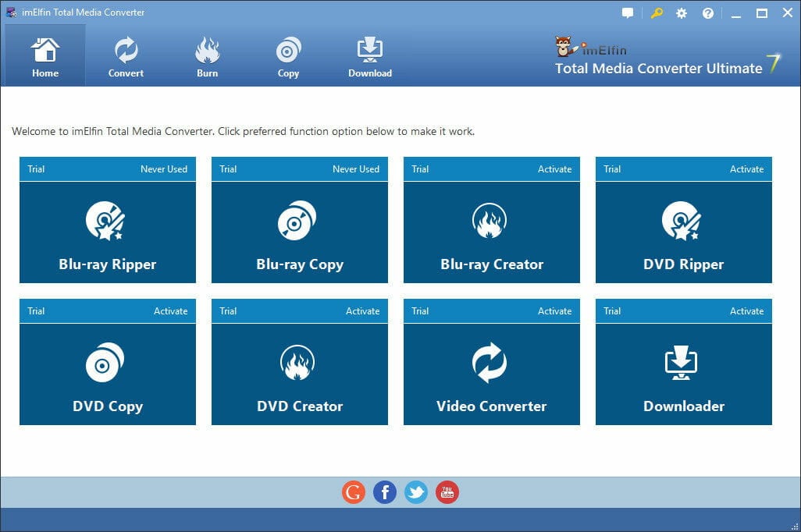This screenshot has height=532, width=801.
Task: Activate the DVD Creator module
Action: [363, 311]
